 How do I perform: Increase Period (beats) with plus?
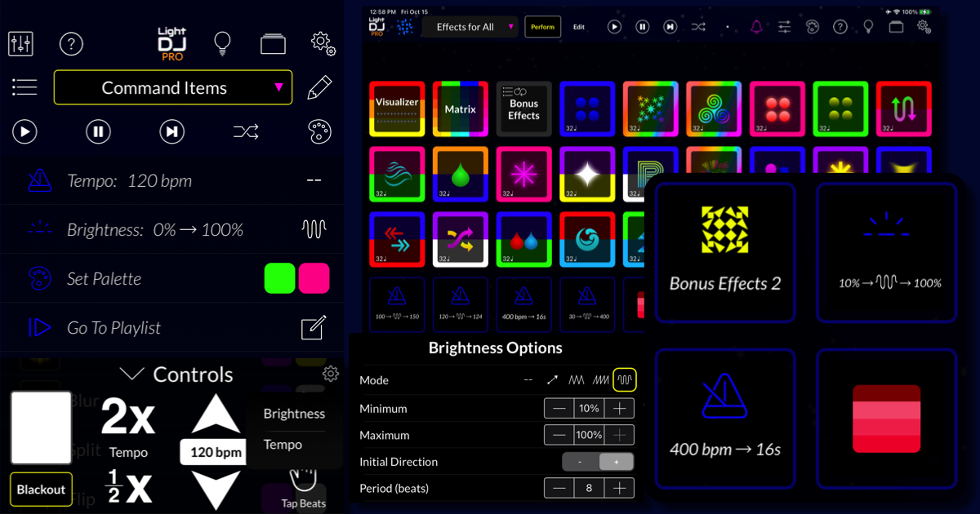click(620, 488)
